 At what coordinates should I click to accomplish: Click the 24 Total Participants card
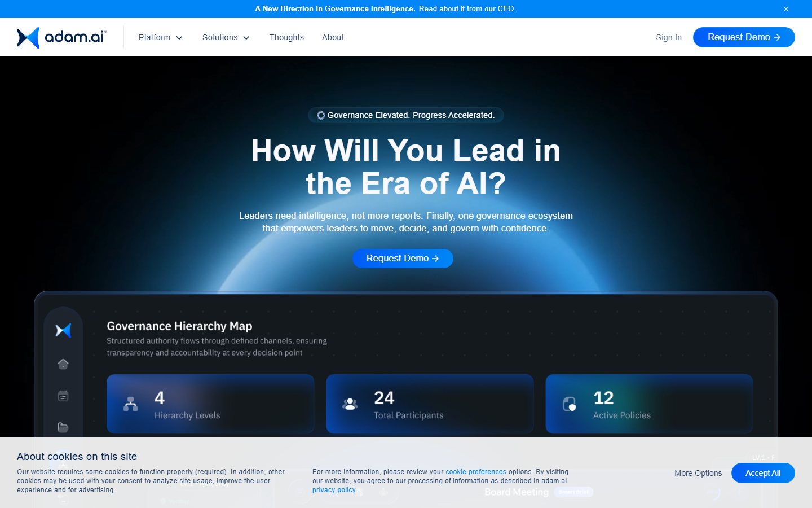pyautogui.click(x=430, y=404)
